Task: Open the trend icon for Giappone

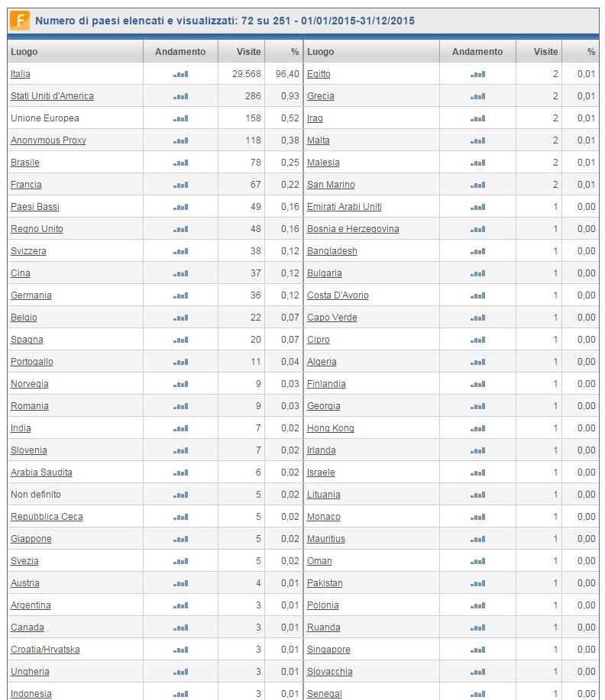Action: (x=180, y=540)
